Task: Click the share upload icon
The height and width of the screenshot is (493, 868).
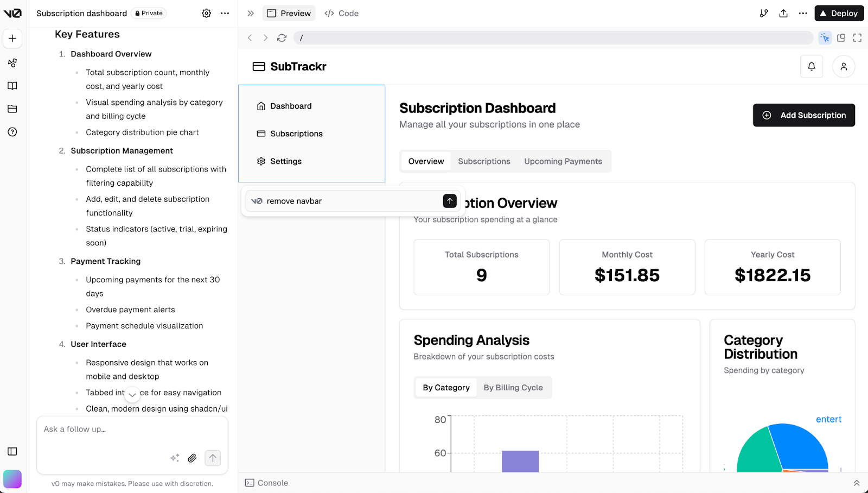Action: point(783,13)
